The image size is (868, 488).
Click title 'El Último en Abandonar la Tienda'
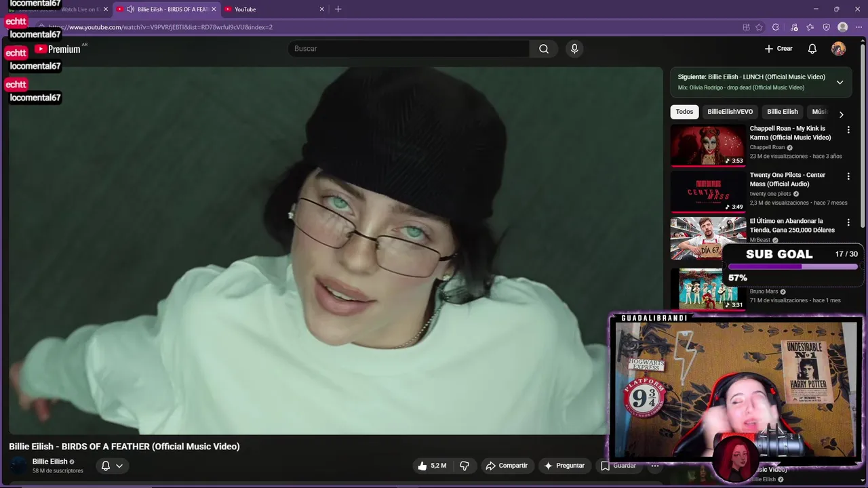pos(792,226)
